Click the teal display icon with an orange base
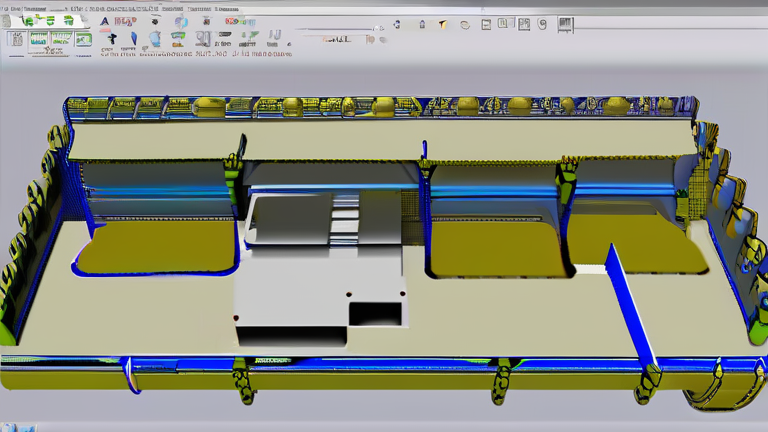Viewport: 768px width, 432px height. [178, 39]
